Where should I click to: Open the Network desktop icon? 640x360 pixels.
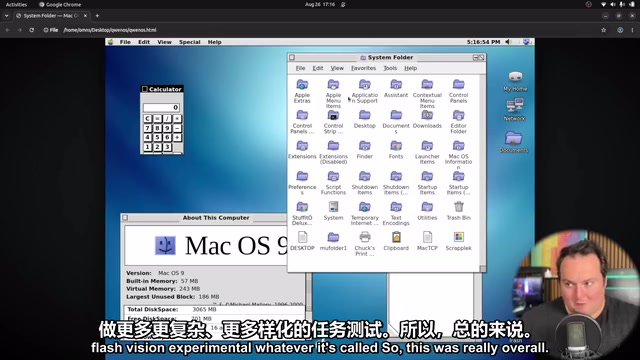514,106
